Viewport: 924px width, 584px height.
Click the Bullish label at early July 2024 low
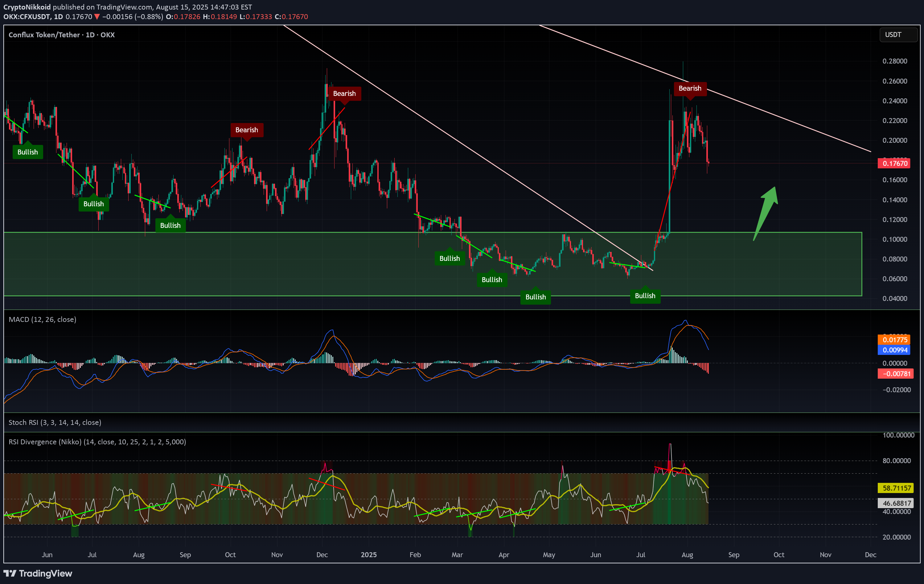pyautogui.click(x=94, y=204)
